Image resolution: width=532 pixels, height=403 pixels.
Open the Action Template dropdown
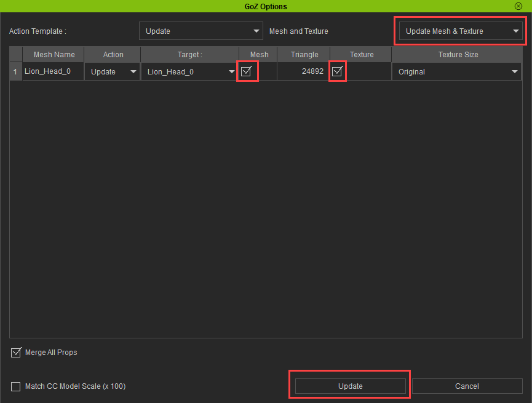pos(201,31)
